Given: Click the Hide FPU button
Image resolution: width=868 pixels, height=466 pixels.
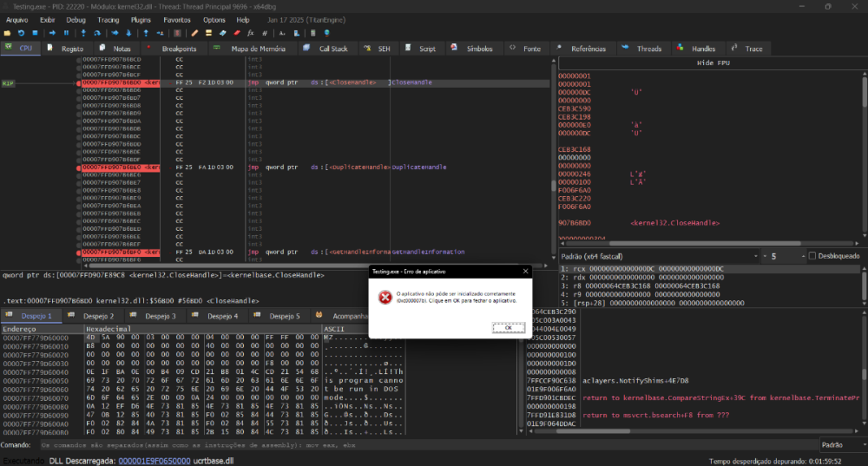Looking at the screenshot, I should point(712,63).
